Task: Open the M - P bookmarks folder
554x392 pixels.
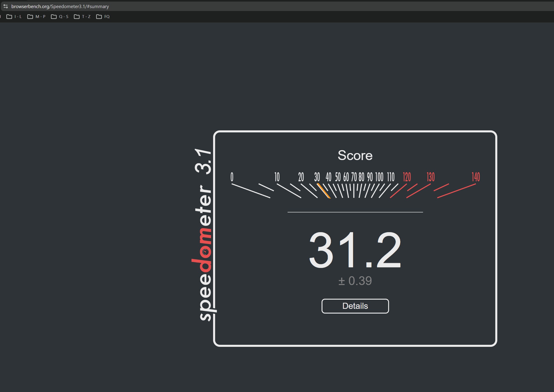Action: (36, 17)
